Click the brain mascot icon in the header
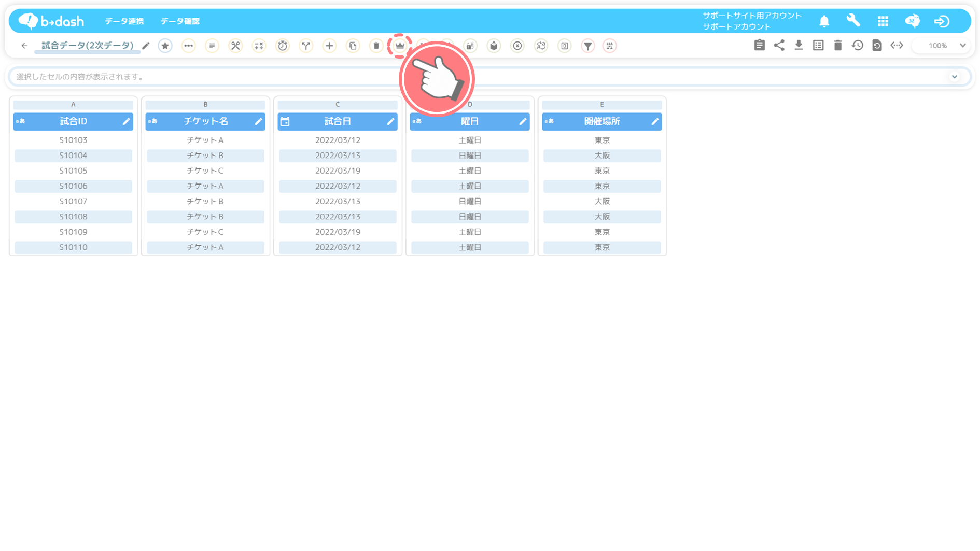The image size is (980, 551). (x=913, y=21)
